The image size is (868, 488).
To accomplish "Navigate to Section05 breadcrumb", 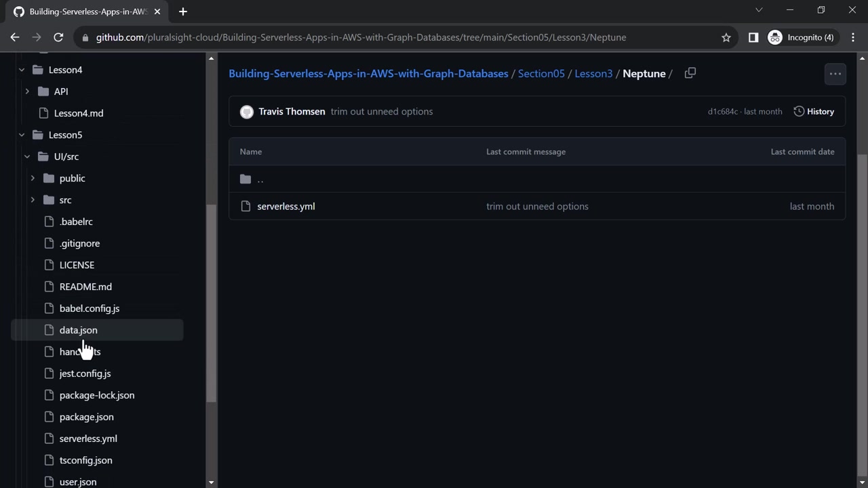I will point(541,74).
